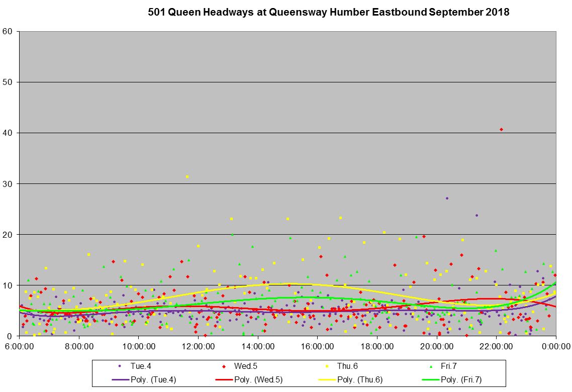572x392 pixels.
Task: Select the Fri.7 legend text
Action: click(x=448, y=366)
